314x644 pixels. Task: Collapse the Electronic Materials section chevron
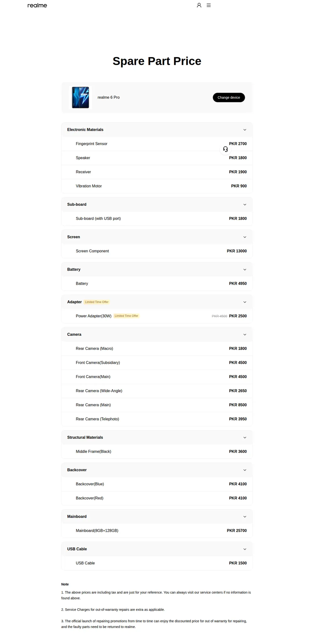pyautogui.click(x=245, y=130)
